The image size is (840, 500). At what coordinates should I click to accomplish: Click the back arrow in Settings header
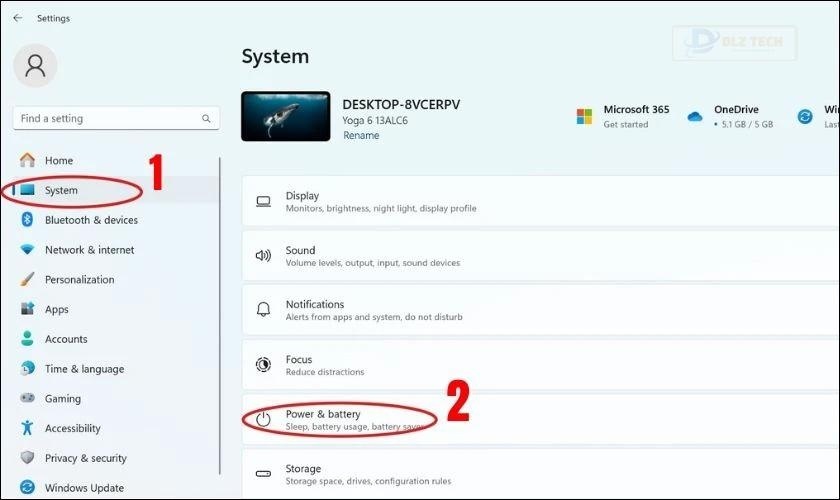point(17,18)
